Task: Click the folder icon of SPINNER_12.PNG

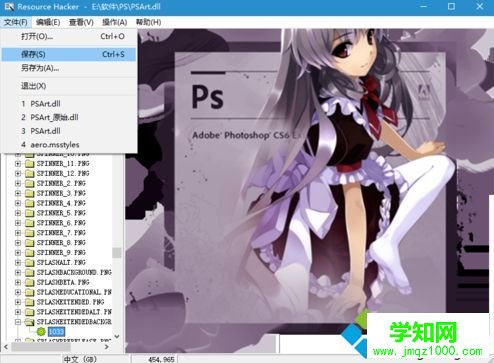Action: tap(30, 174)
